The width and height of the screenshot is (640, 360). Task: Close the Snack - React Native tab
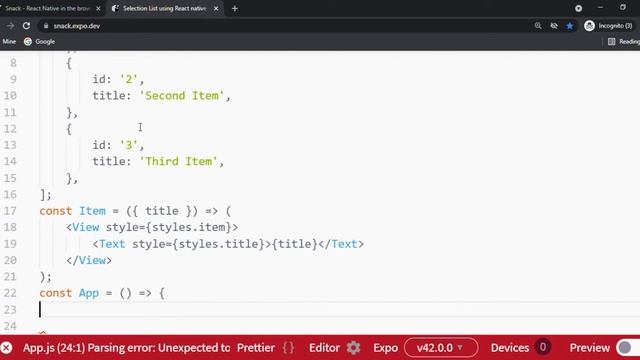click(98, 8)
